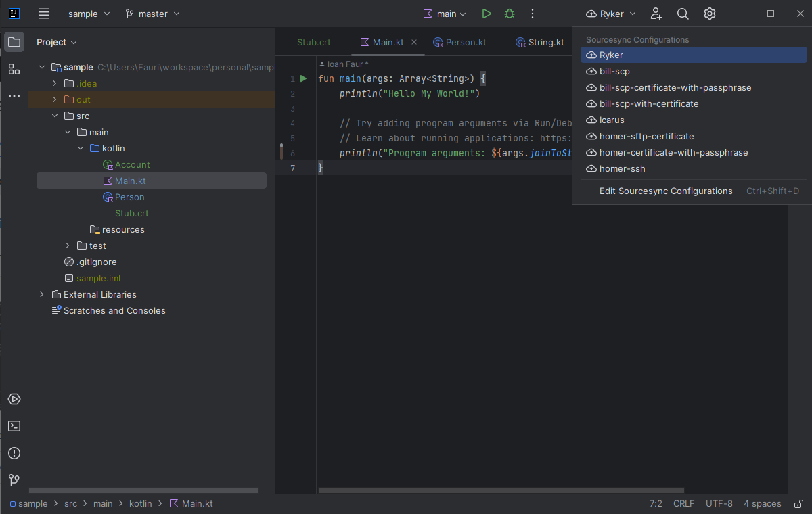The image size is (812, 514).
Task: Expand the test folder
Action: (66, 246)
